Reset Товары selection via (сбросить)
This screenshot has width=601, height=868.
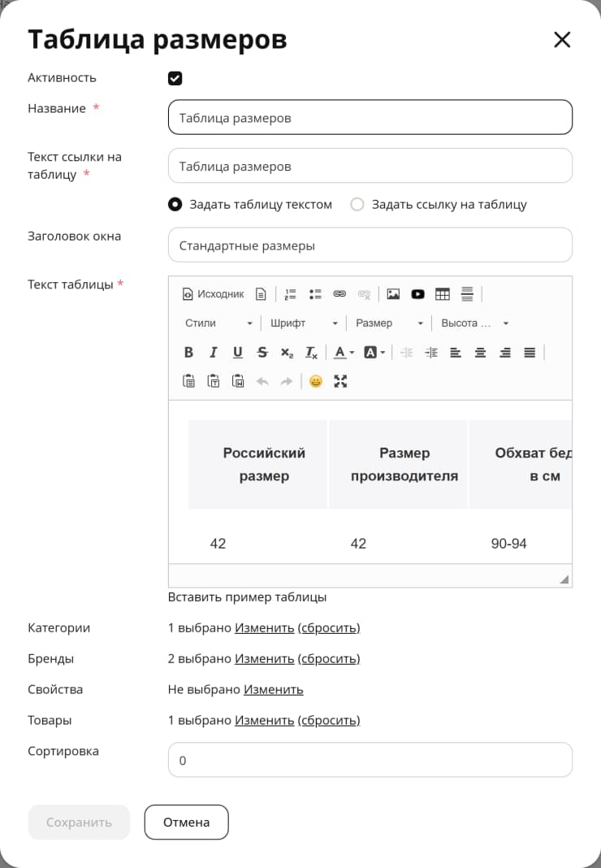[x=329, y=720]
